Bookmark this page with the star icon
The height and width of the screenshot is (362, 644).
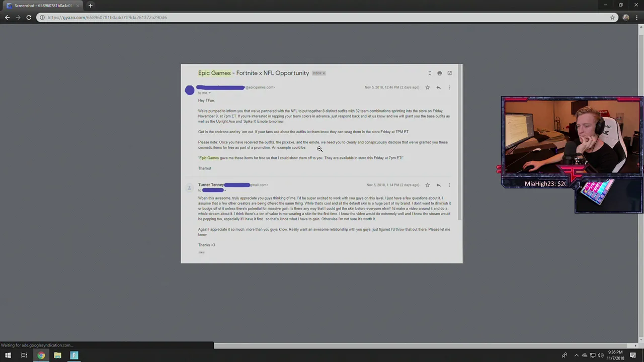click(612, 18)
